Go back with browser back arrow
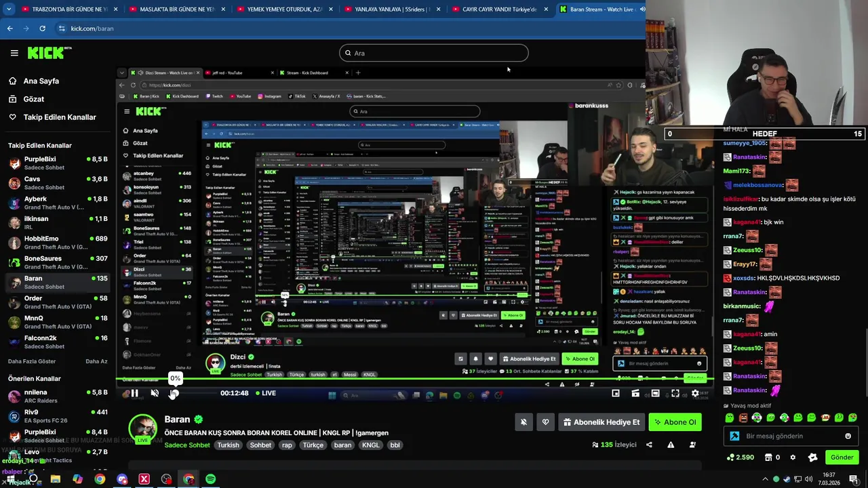The image size is (868, 488). [x=9, y=28]
